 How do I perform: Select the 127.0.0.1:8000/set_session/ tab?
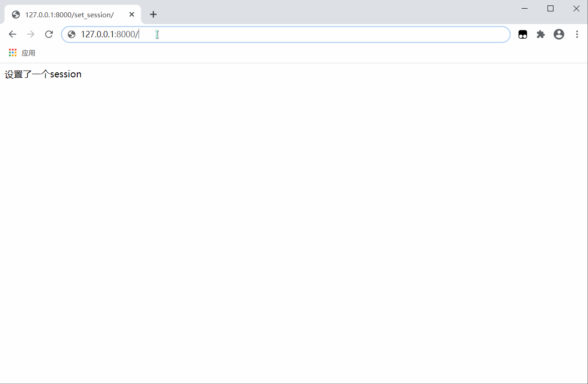tap(69, 15)
